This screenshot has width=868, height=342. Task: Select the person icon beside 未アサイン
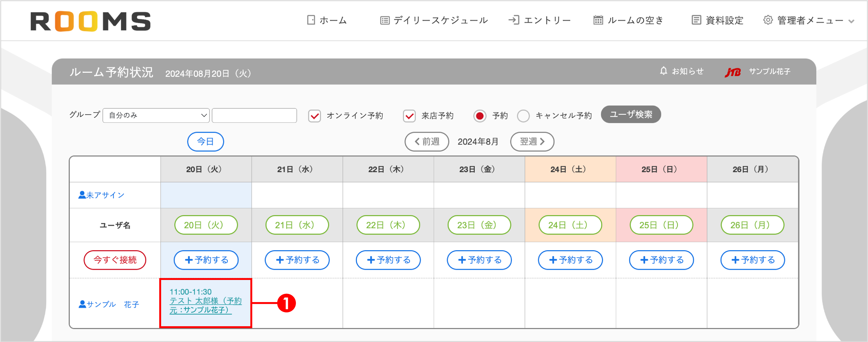[82, 194]
